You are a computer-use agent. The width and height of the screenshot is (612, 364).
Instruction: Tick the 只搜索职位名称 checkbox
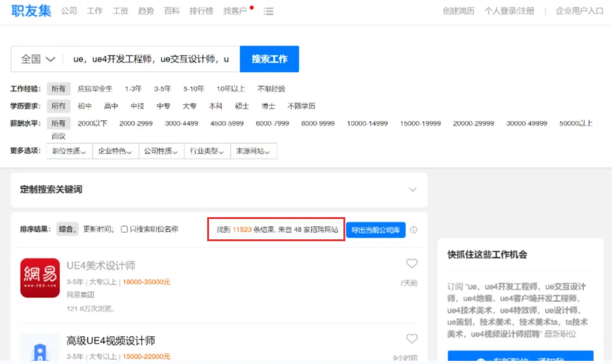click(124, 229)
